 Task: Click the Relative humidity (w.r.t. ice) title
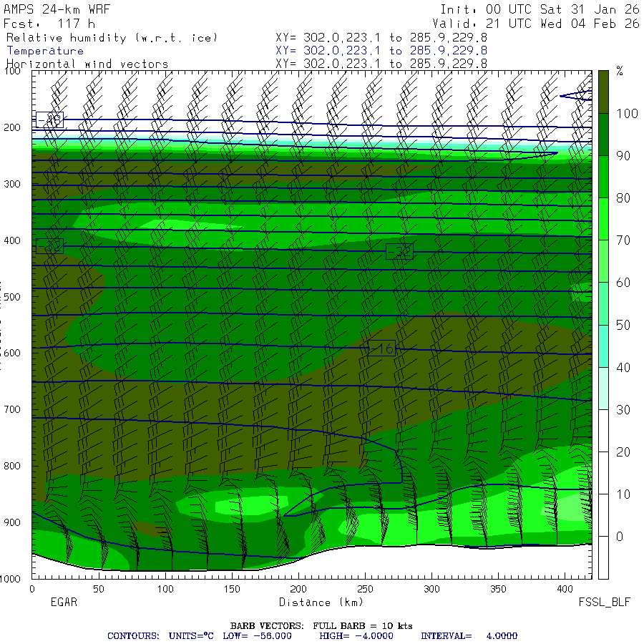[112, 38]
